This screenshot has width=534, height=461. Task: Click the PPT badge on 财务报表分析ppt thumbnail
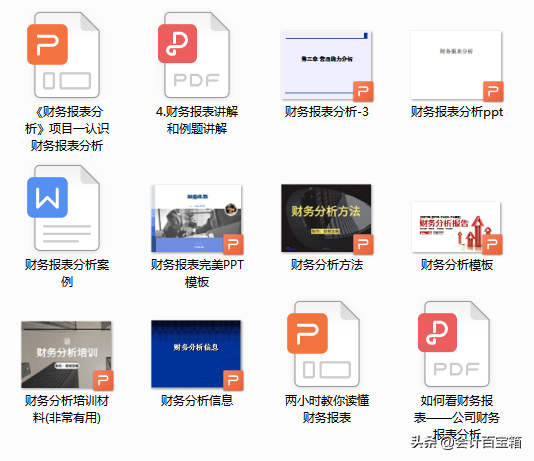click(x=493, y=91)
